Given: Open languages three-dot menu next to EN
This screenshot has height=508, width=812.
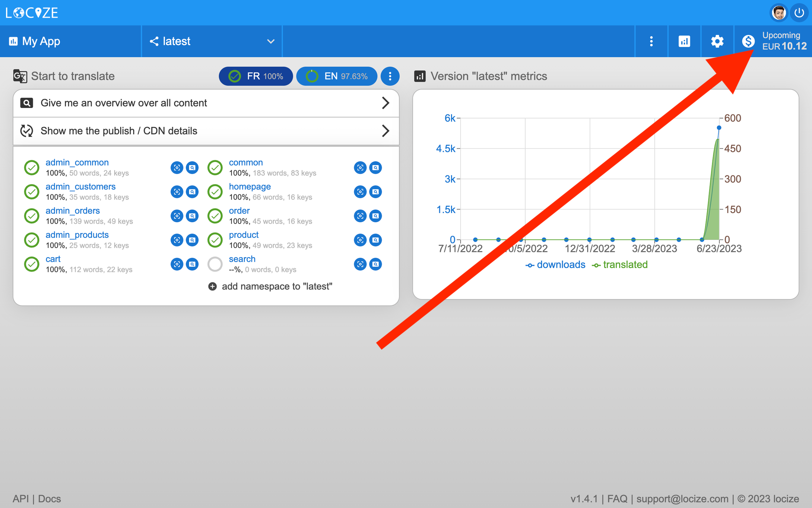Looking at the screenshot, I should (390, 76).
